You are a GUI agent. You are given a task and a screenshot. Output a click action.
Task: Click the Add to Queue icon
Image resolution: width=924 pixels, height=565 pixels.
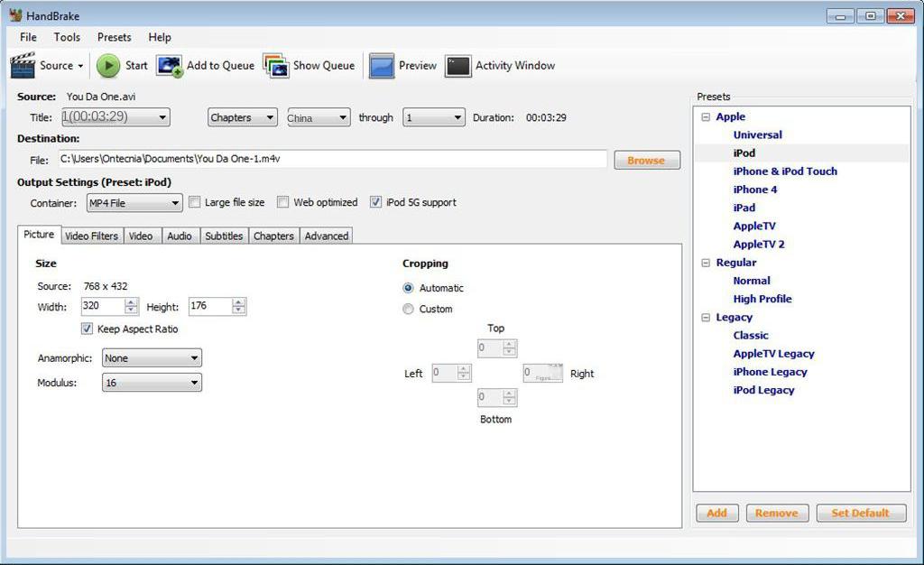(170, 66)
